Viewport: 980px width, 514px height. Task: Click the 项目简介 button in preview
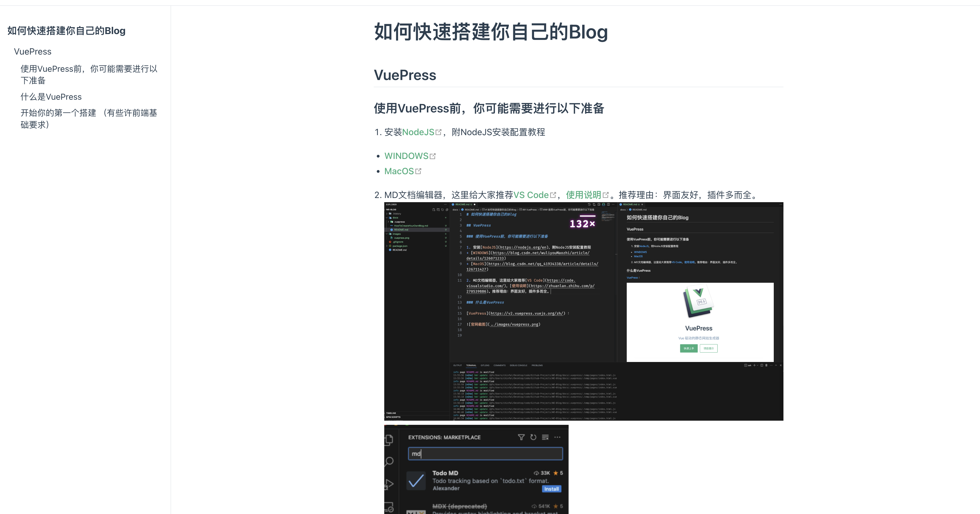708,348
